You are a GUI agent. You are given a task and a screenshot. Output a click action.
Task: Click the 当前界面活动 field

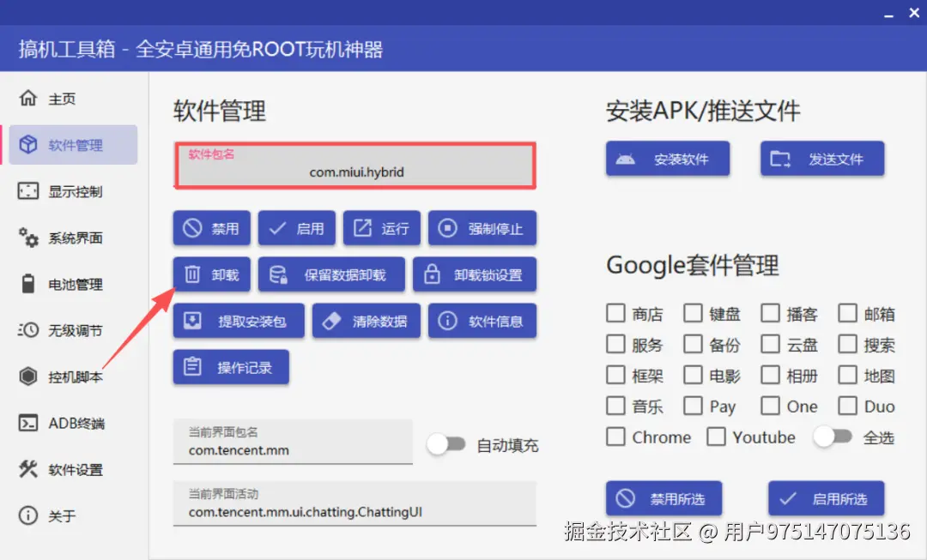click(354, 503)
